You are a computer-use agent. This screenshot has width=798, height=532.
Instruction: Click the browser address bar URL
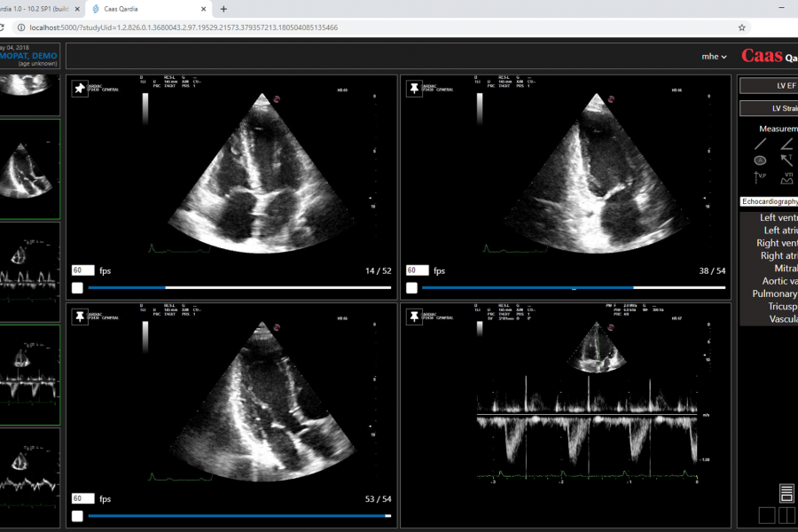[x=184, y=27]
